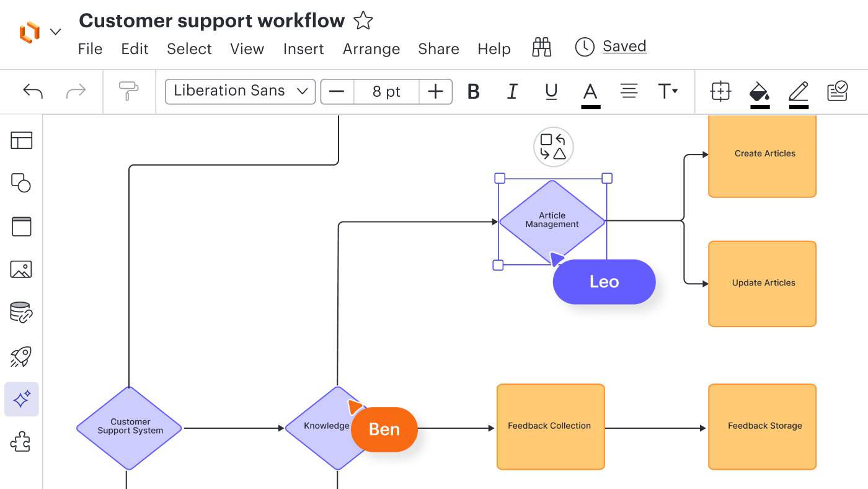The height and width of the screenshot is (489, 868).
Task: Expand the text options T dropdown
Action: point(667,92)
